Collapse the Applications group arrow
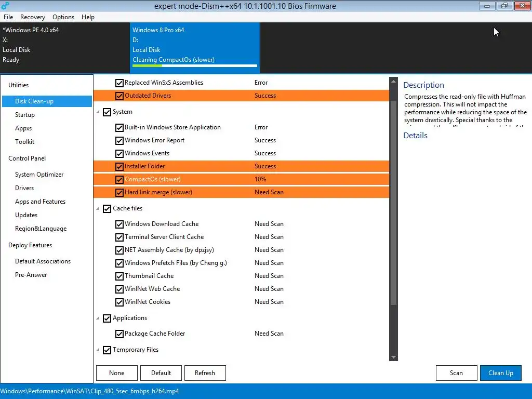This screenshot has width=532, height=399. [x=98, y=318]
